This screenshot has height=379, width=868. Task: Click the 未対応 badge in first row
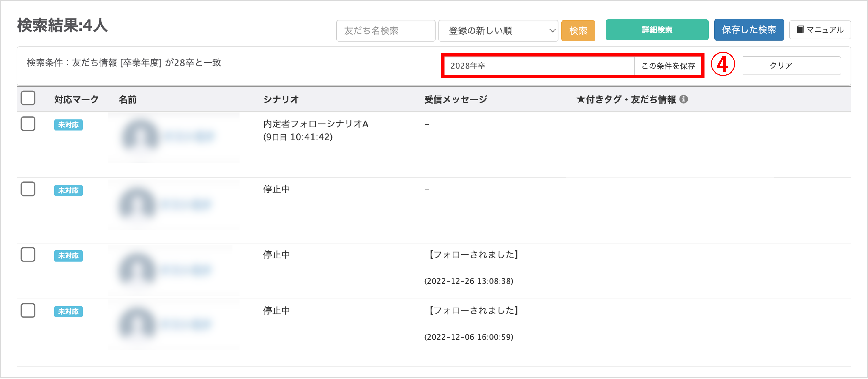tap(68, 125)
